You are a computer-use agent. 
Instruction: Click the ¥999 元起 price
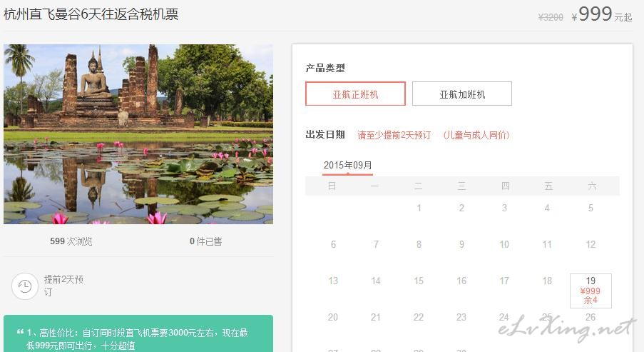tap(602, 15)
